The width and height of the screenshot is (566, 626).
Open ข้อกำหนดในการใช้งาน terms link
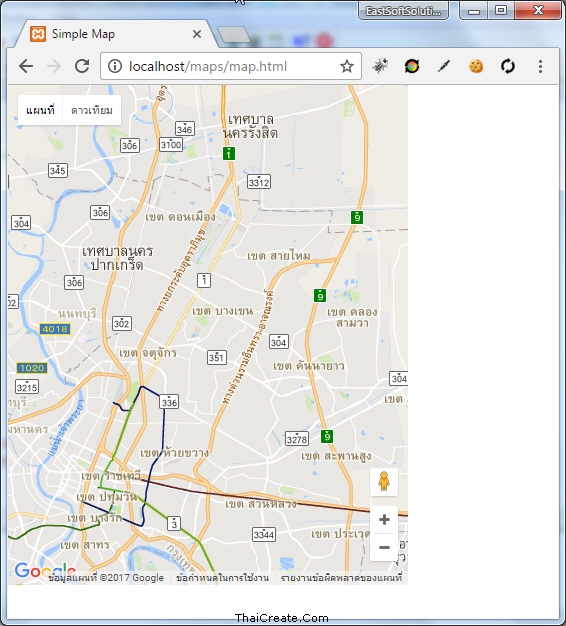coord(222,578)
